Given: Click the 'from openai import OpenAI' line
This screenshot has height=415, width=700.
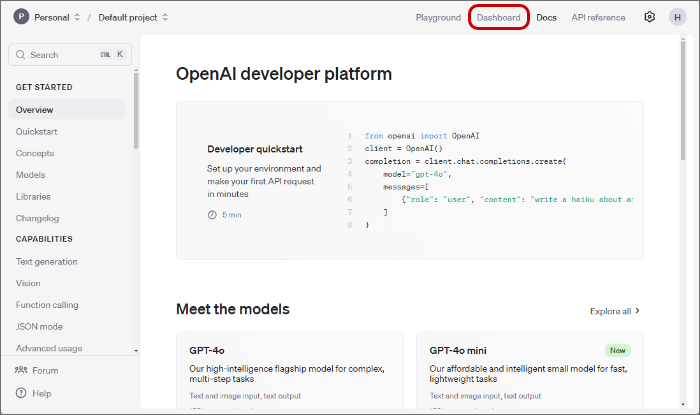Looking at the screenshot, I should coord(422,136).
